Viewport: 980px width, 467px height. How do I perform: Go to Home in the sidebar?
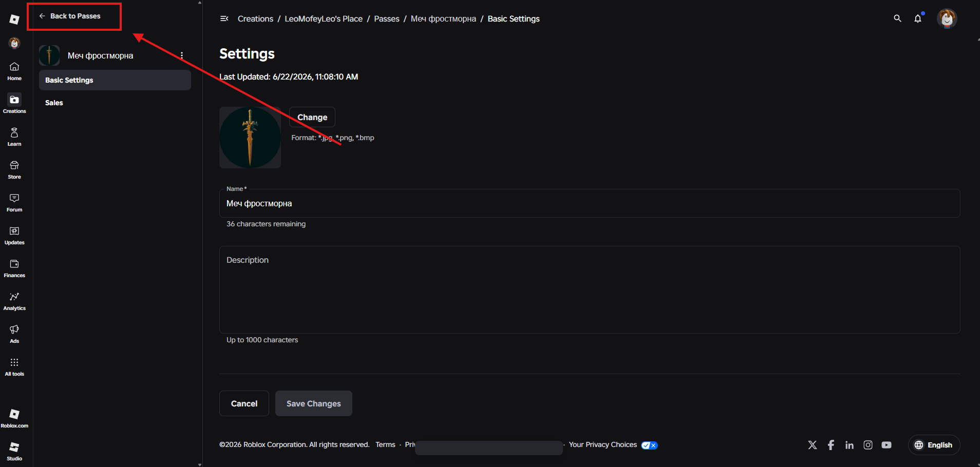pyautogui.click(x=14, y=71)
